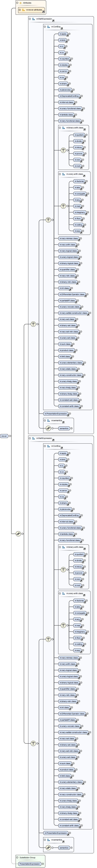Viewport: 97px width, 868px height.
Task: Expand the m:mover.attributes node
Action: click(x=20, y=10)
